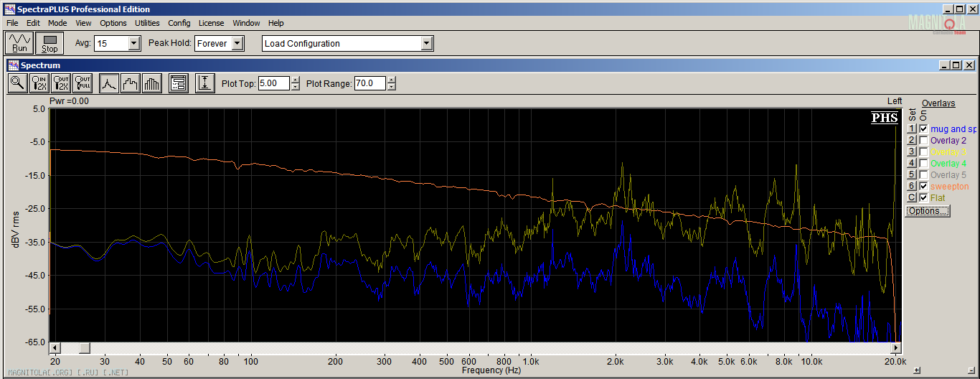
Task: Open the Spectrum window system icon
Action: (12, 65)
